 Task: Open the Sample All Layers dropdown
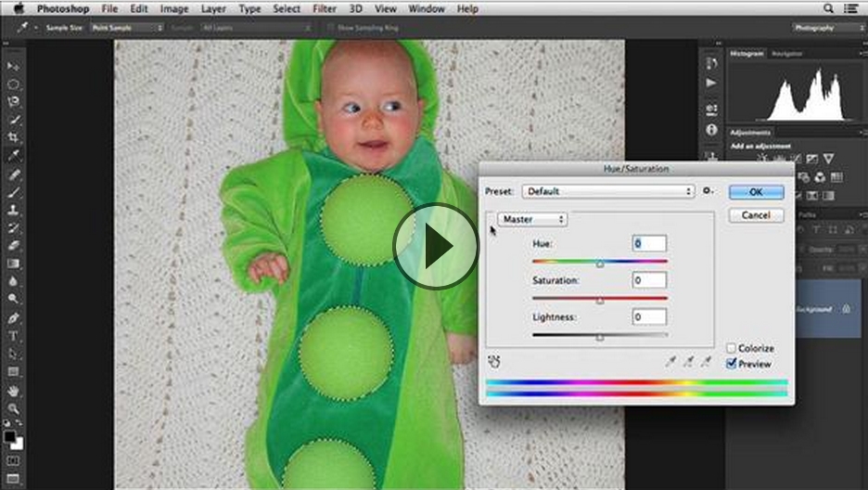256,28
